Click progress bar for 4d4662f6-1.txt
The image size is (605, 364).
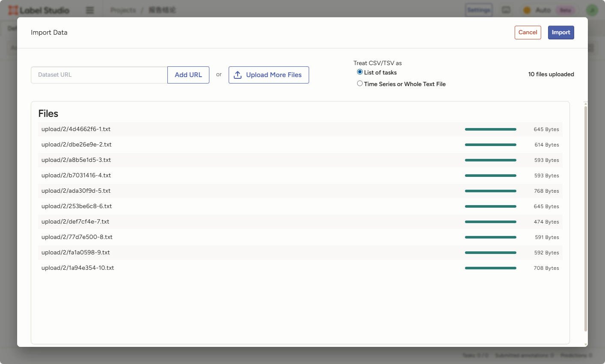point(491,129)
